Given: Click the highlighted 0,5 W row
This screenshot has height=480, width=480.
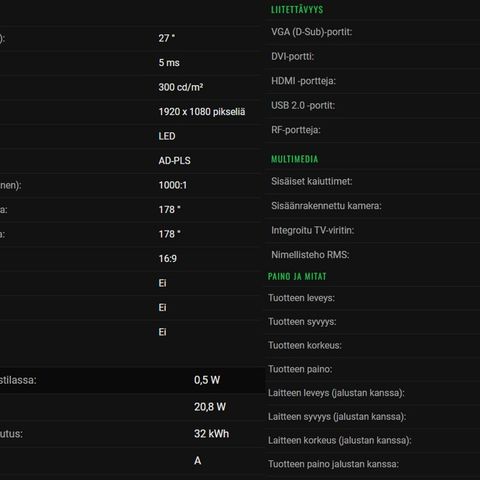Looking at the screenshot, I should click(x=132, y=380).
